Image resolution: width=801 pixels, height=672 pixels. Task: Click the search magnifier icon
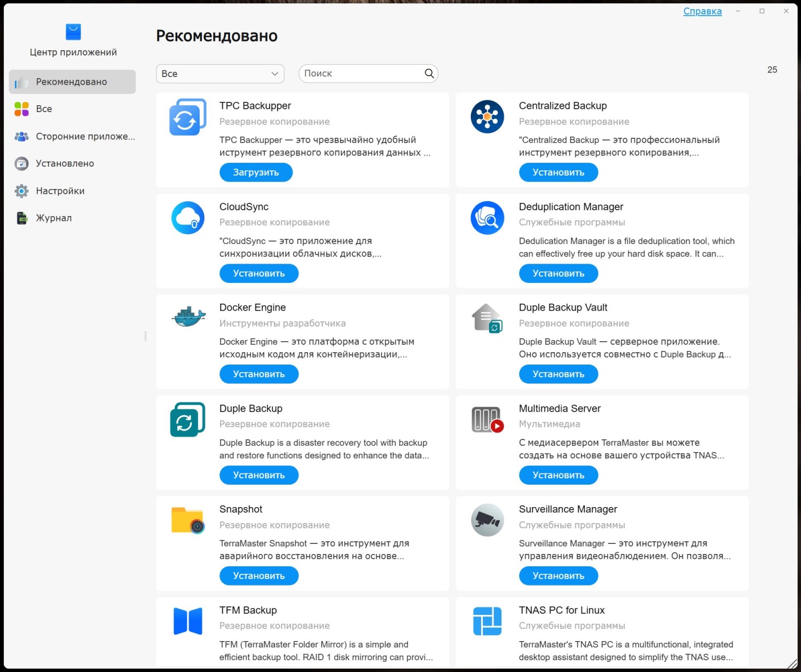coord(429,74)
